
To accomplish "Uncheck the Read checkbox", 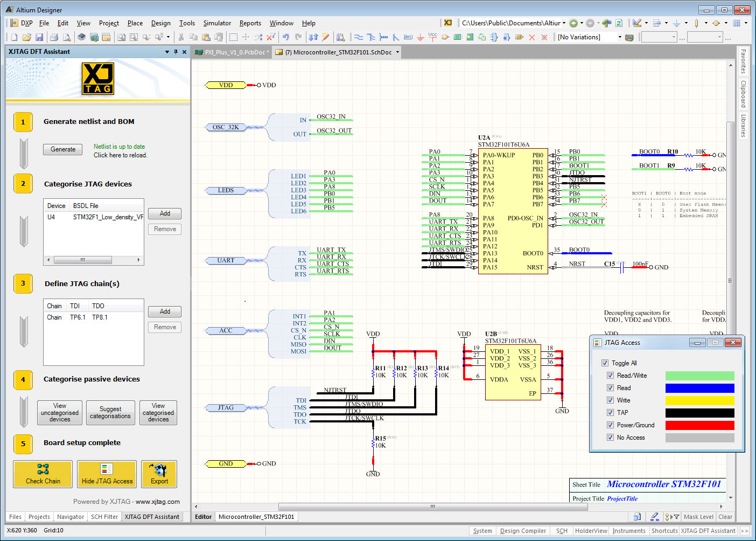I will coord(611,388).
